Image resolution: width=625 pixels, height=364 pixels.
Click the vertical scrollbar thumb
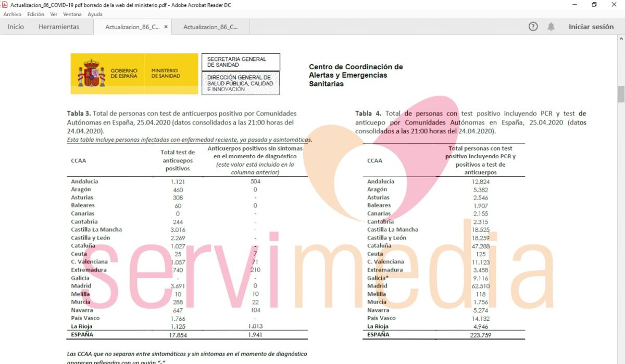coord(621,94)
